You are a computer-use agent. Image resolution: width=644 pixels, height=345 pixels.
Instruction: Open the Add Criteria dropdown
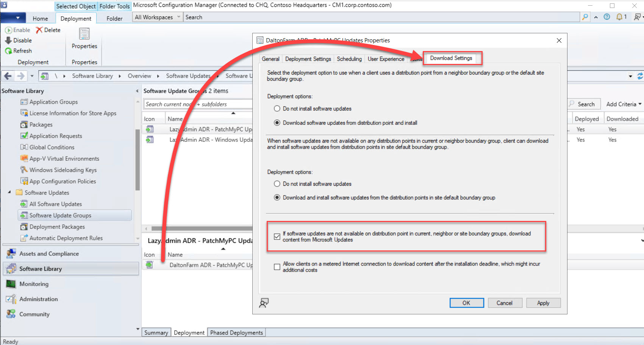pyautogui.click(x=624, y=104)
